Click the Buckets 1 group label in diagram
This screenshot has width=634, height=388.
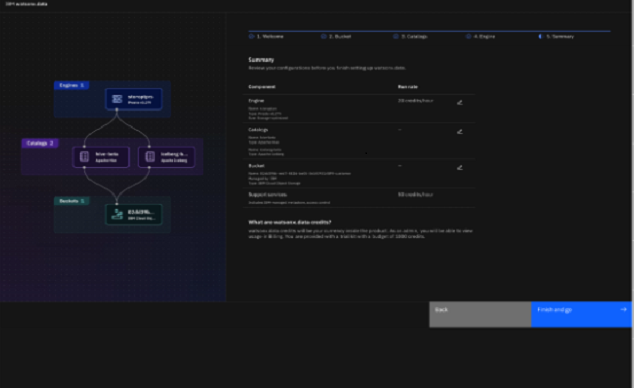(x=72, y=201)
